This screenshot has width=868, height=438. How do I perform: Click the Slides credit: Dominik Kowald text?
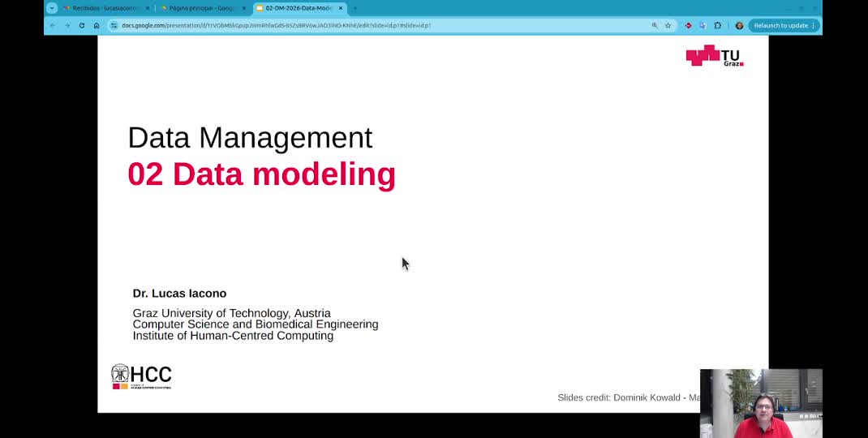(629, 397)
